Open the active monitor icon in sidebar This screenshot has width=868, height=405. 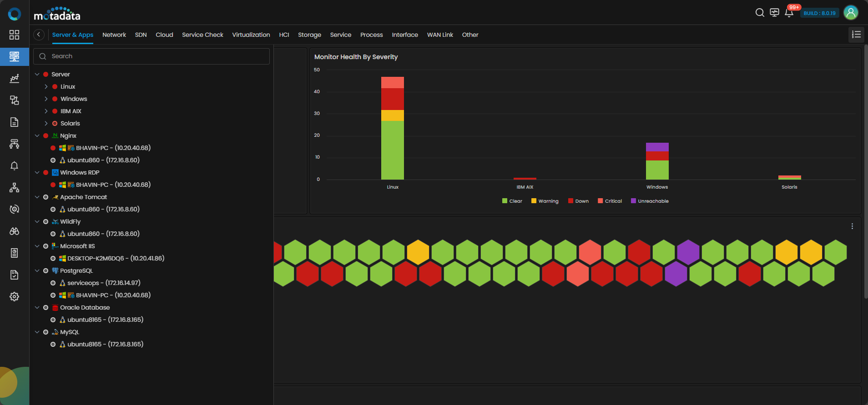coord(15,56)
